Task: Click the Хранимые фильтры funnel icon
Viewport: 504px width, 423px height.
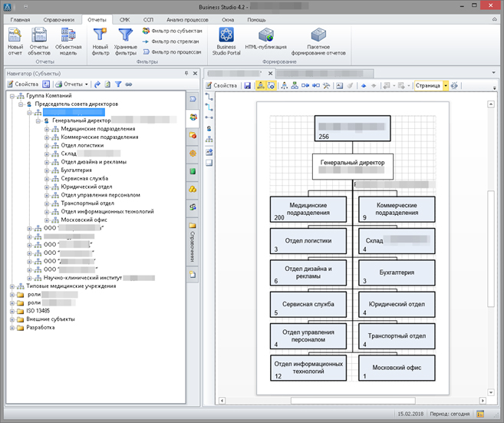Action: click(125, 35)
